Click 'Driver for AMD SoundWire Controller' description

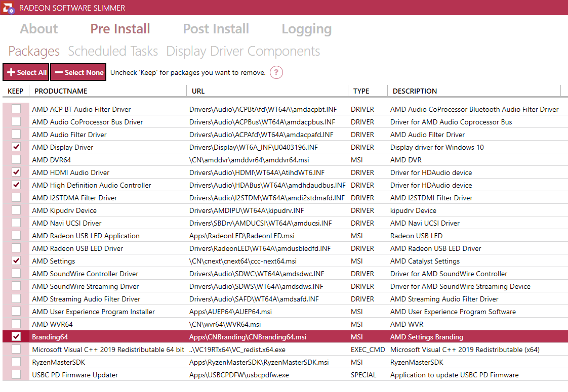[x=449, y=274]
